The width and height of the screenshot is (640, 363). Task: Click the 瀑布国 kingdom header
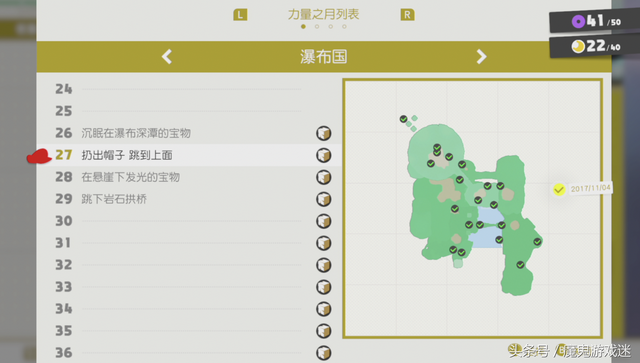pos(324,56)
